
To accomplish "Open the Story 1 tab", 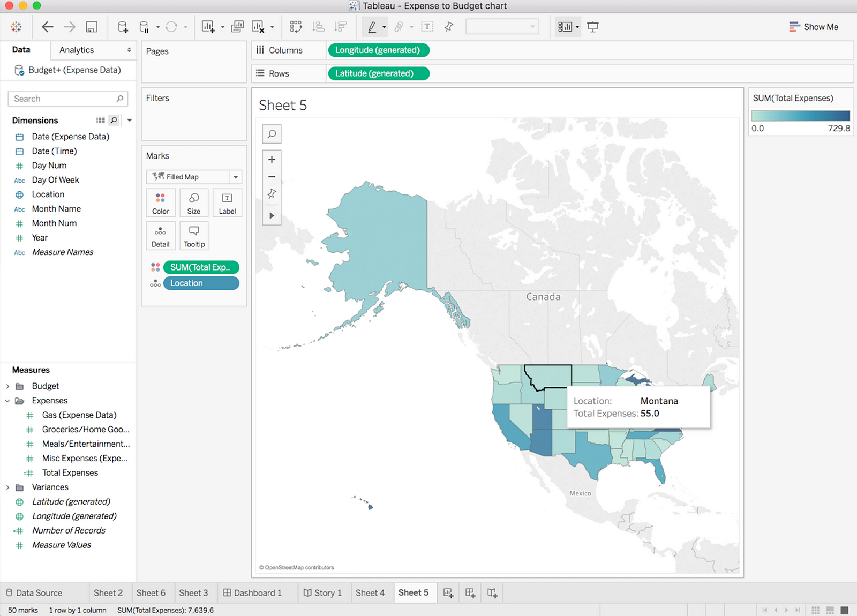I will pyautogui.click(x=322, y=593).
